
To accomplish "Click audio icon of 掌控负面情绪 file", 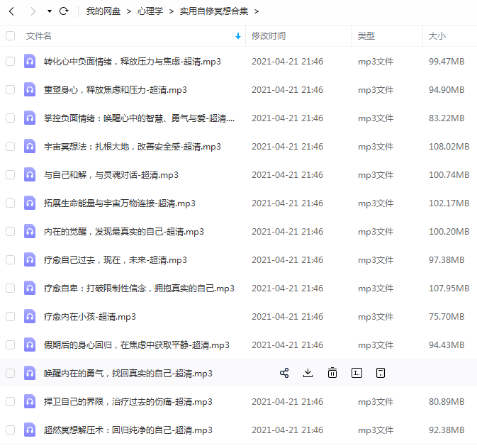I will point(30,118).
